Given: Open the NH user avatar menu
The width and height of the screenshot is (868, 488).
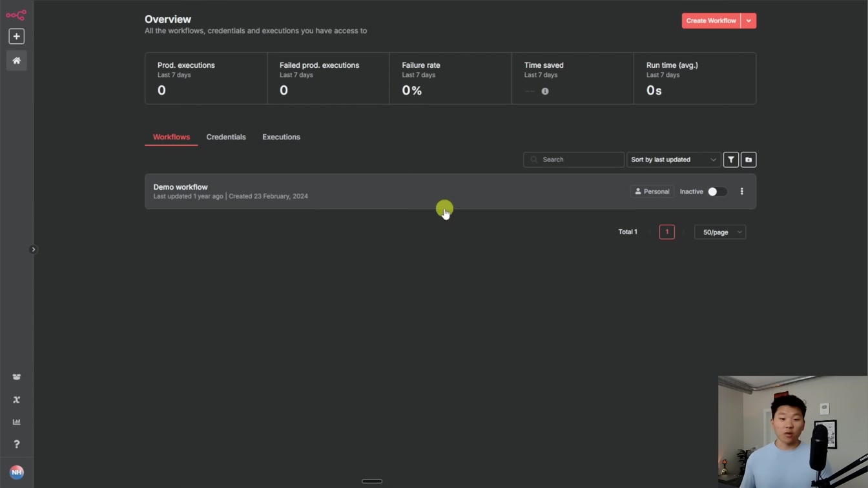Looking at the screenshot, I should pos(17,473).
